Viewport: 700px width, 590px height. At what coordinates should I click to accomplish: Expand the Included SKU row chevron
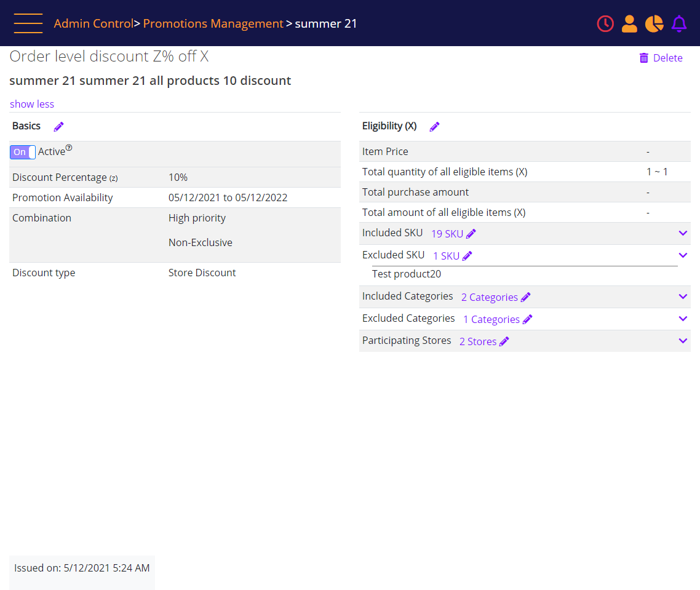683,233
